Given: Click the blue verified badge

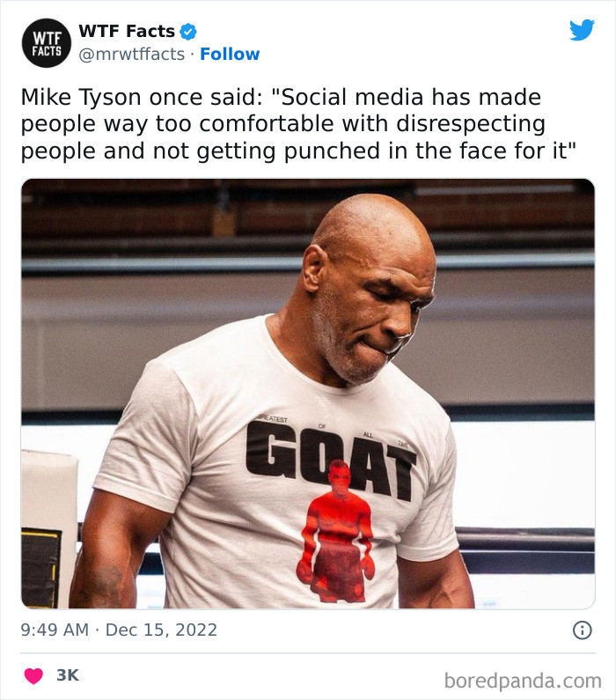Looking at the screenshot, I should [188, 32].
